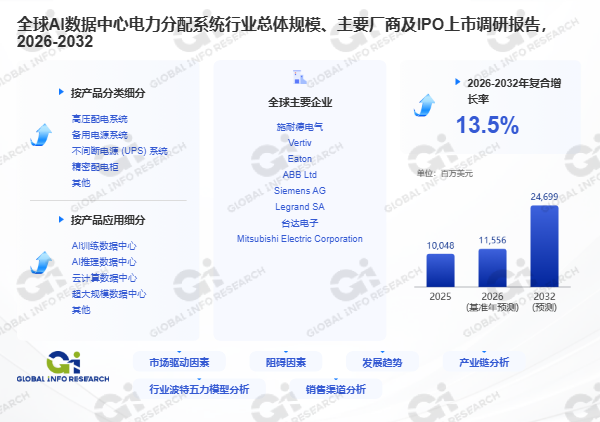
Task: Click the curved arrow icon beside 按产品应用细分 list
Action: tap(41, 262)
